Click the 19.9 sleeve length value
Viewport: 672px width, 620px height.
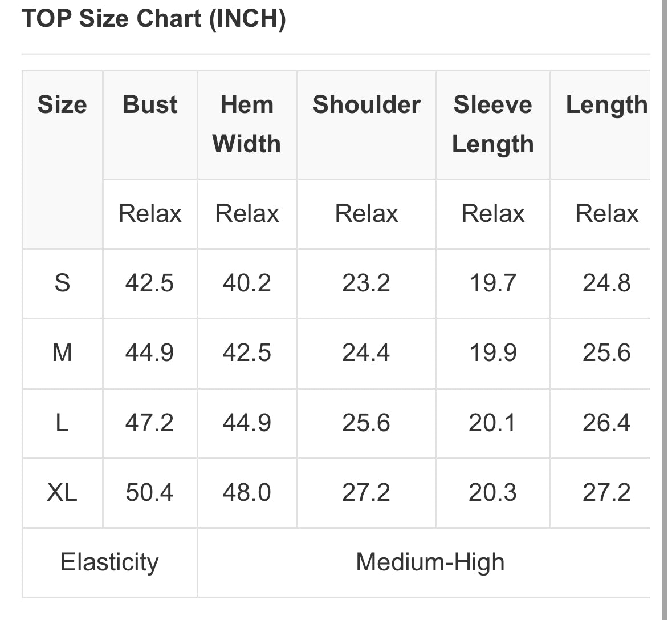pyautogui.click(x=492, y=352)
